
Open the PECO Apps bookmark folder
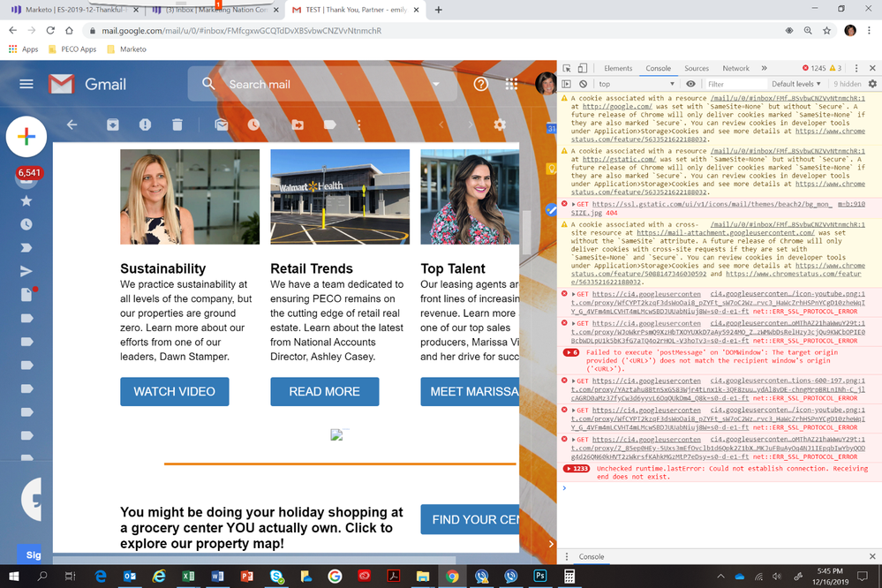pos(72,49)
